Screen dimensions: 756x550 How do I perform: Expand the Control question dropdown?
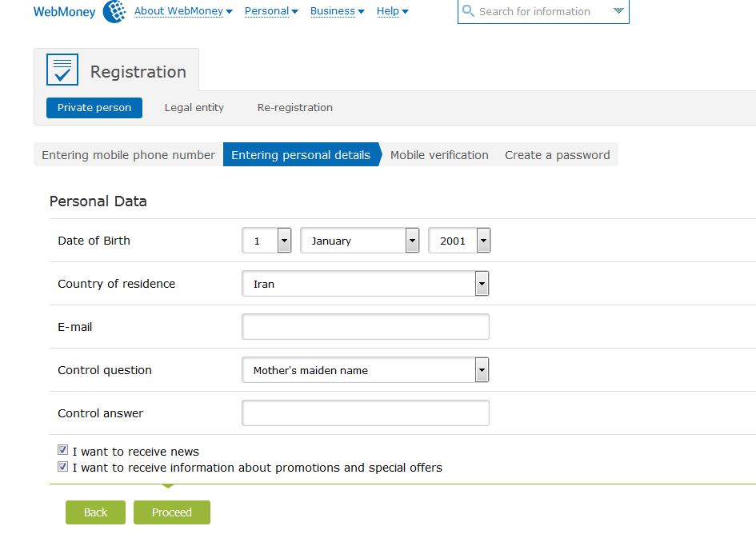coord(481,370)
